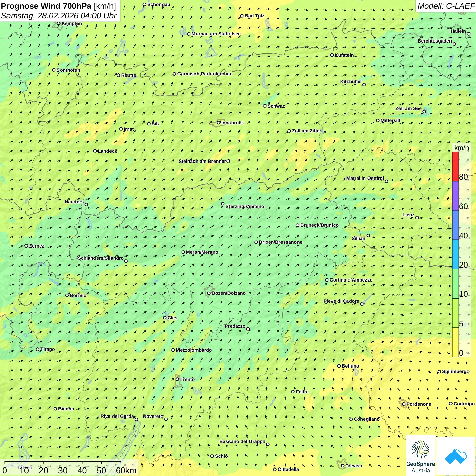Click the Bormio location marker

(67, 295)
